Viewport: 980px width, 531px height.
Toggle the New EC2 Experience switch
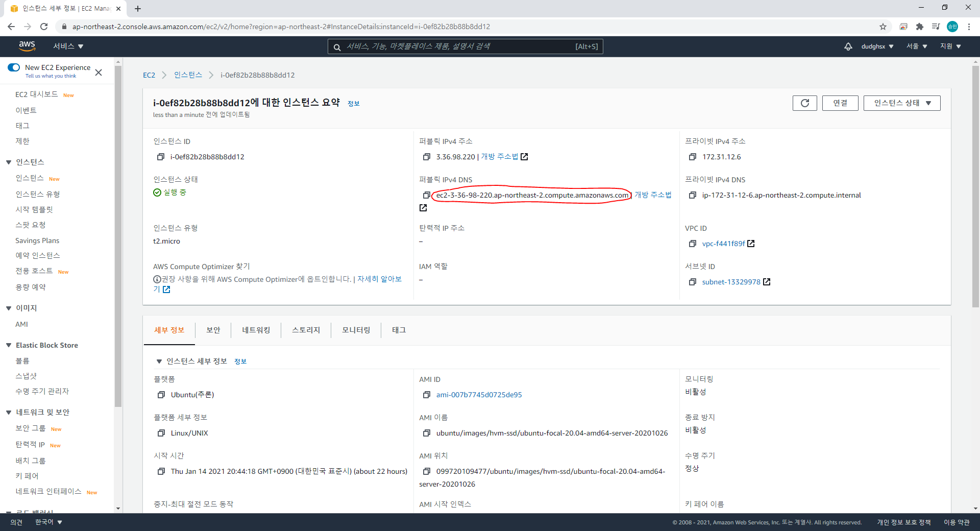[14, 67]
